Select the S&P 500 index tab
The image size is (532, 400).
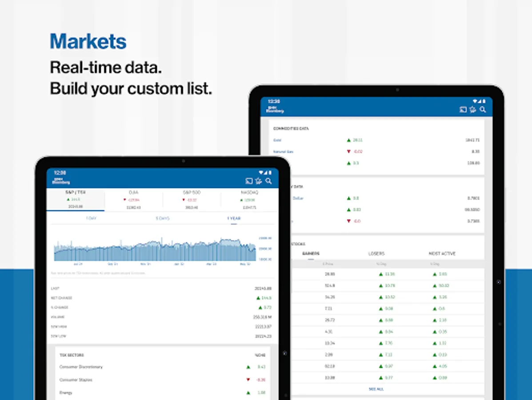(192, 200)
